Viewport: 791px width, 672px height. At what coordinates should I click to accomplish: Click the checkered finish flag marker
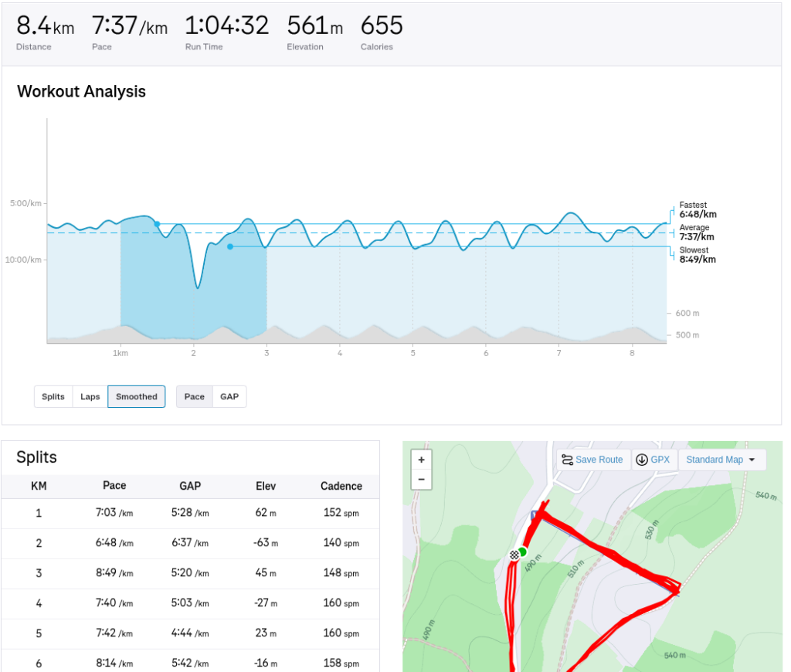tap(514, 555)
